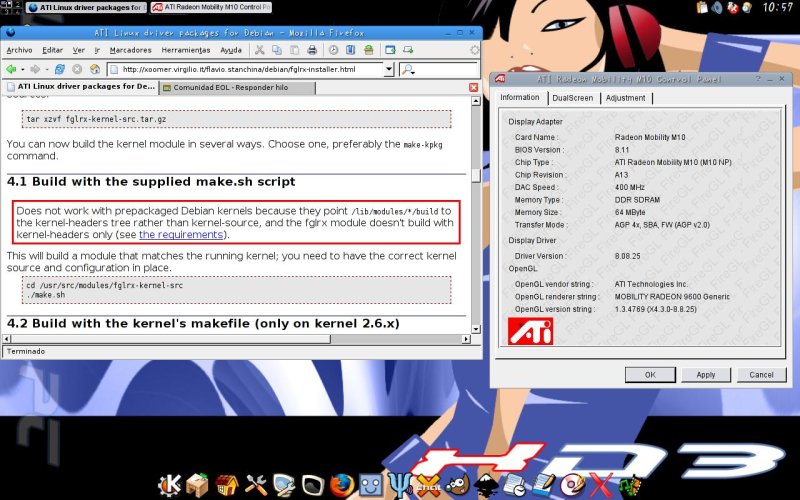Click the vertical scrollbar up arrow
800x500 pixels.
476,101
